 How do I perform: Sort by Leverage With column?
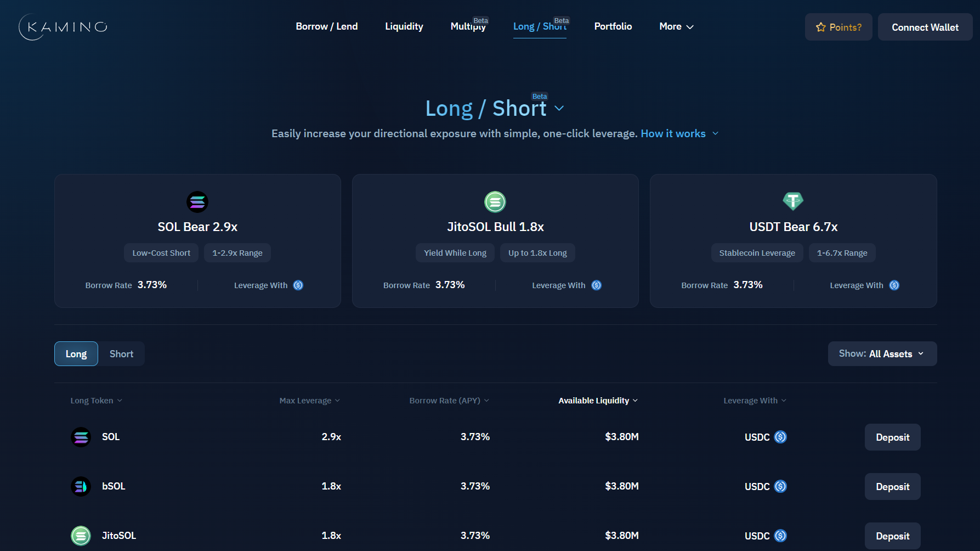tap(755, 401)
